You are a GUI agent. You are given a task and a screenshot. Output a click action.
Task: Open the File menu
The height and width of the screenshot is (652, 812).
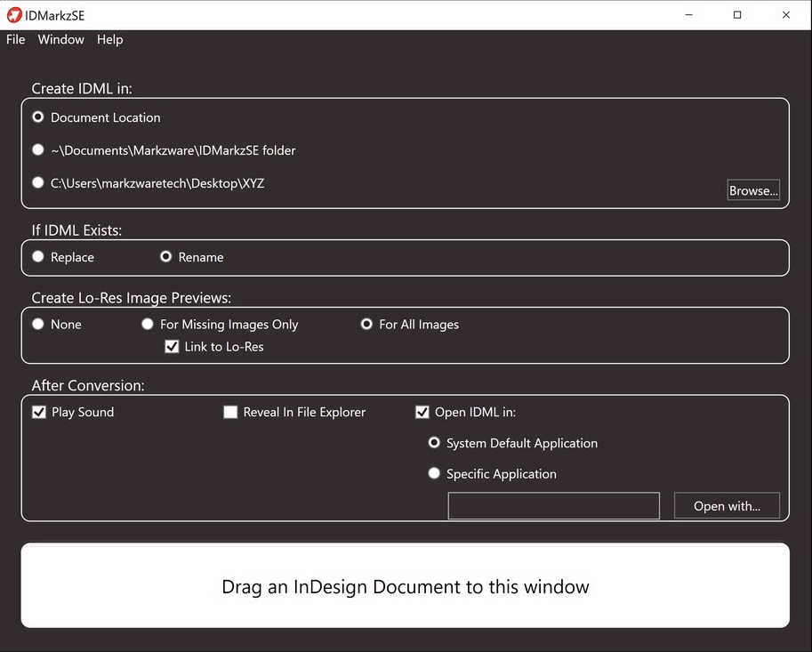(15, 40)
